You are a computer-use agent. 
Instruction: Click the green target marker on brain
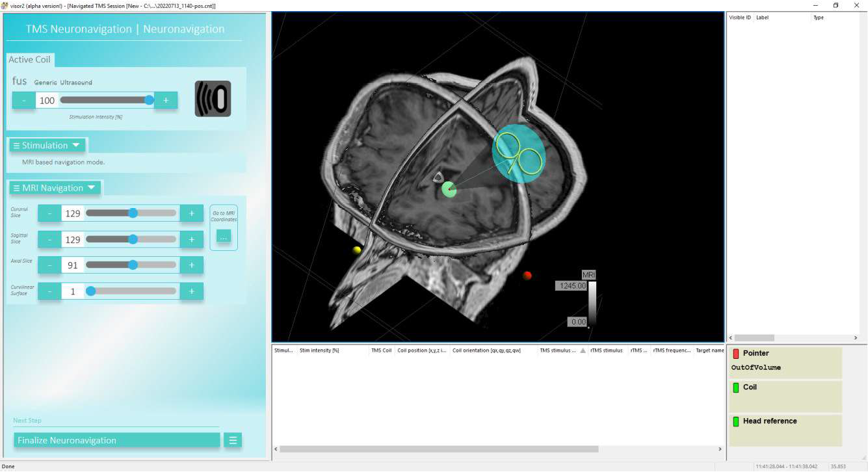point(449,190)
